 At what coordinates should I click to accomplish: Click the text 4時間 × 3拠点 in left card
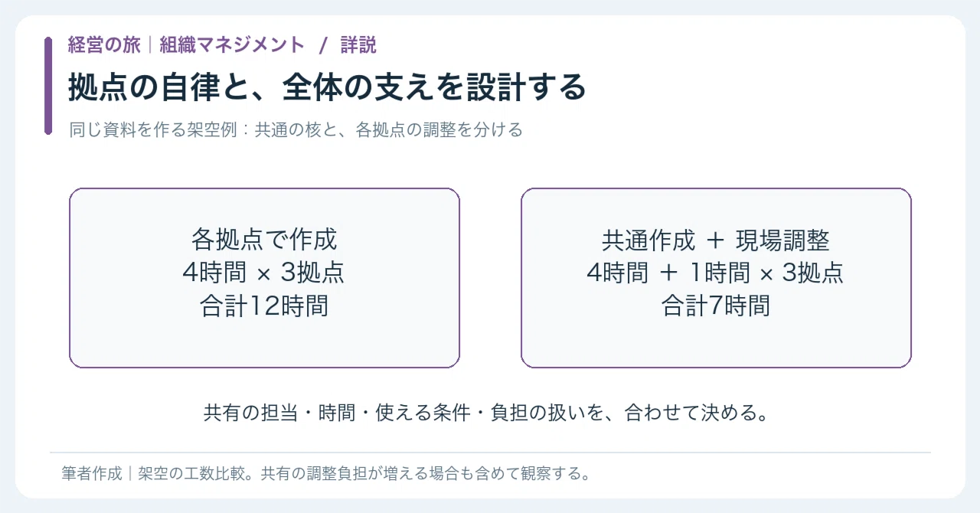(264, 273)
